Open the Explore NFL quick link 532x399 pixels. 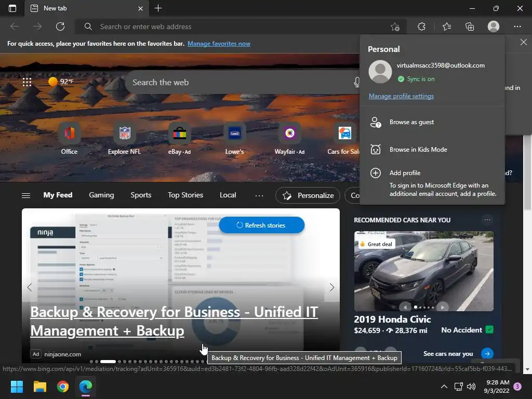[x=124, y=139]
